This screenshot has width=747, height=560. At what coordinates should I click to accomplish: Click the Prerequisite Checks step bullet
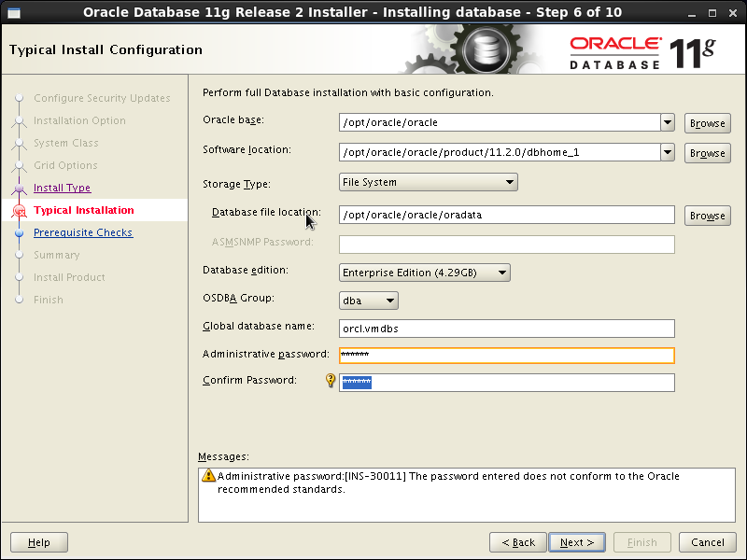pyautogui.click(x=19, y=232)
